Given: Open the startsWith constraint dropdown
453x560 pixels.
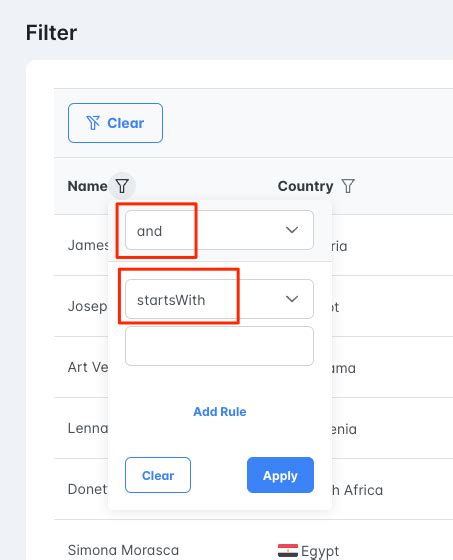Looking at the screenshot, I should [x=219, y=299].
